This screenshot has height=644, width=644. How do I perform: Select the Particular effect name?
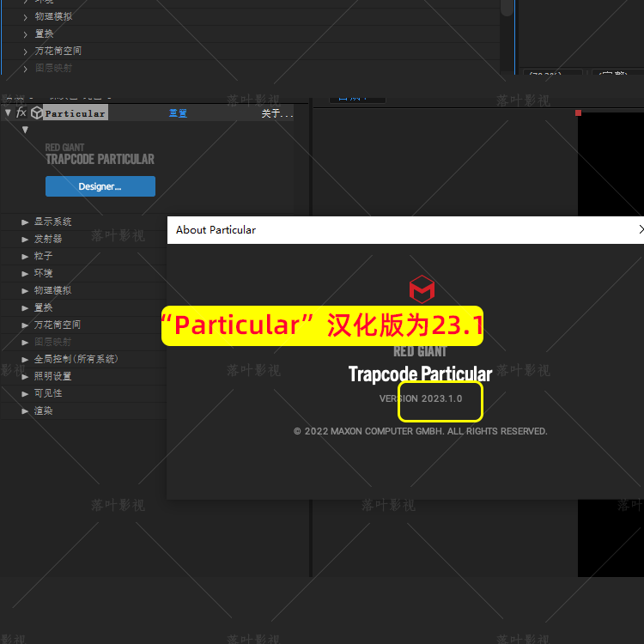click(x=76, y=113)
